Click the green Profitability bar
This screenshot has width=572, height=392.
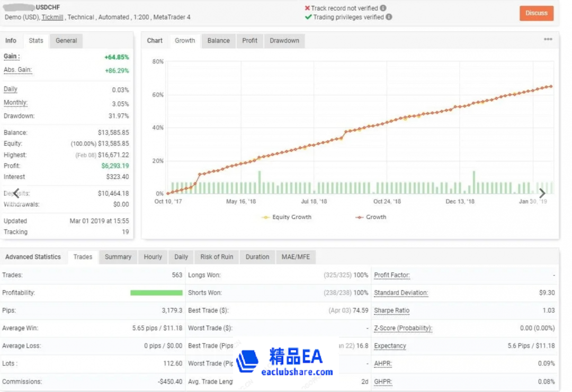156,293
